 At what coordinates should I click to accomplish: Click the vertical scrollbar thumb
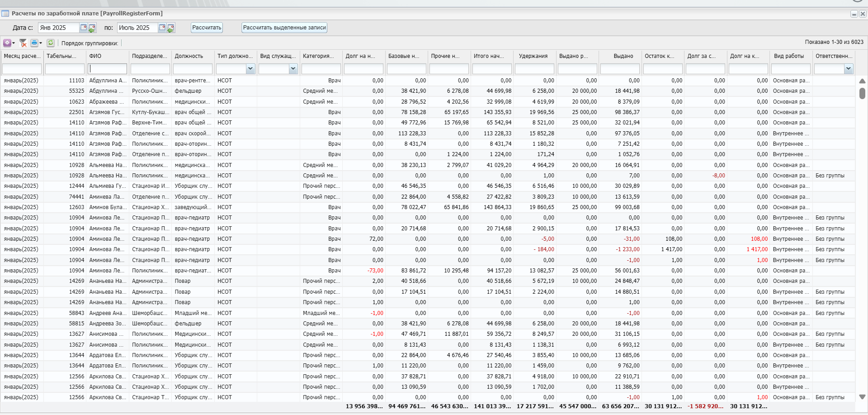point(862,93)
